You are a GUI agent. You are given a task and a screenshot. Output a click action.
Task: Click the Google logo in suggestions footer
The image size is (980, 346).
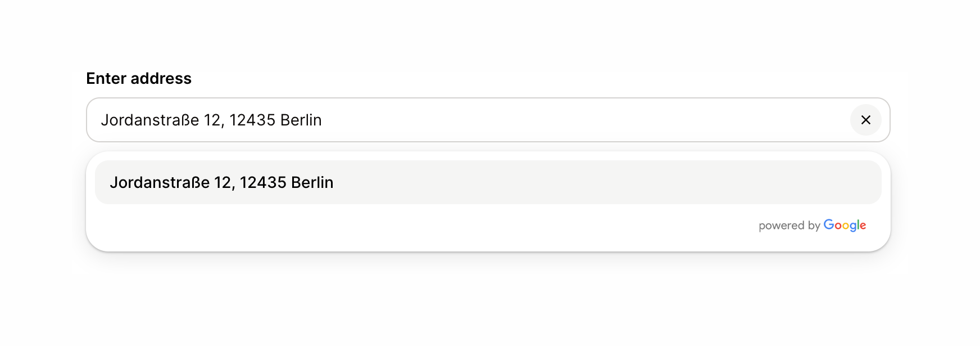[845, 225]
